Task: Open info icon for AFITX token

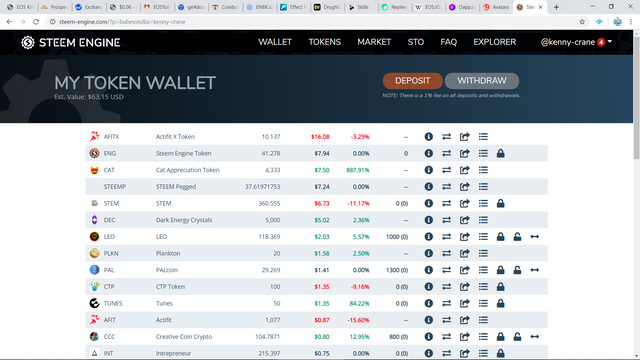Action: (x=428, y=137)
